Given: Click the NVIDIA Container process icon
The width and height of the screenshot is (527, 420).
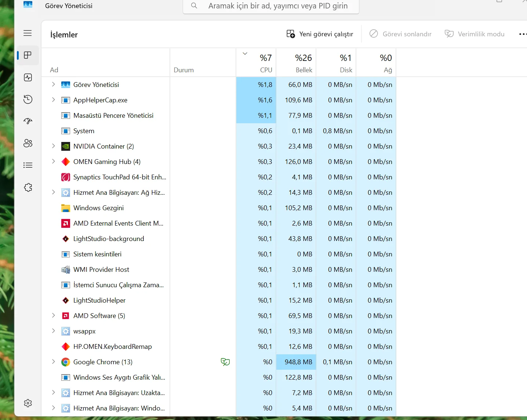Looking at the screenshot, I should click(x=66, y=146).
